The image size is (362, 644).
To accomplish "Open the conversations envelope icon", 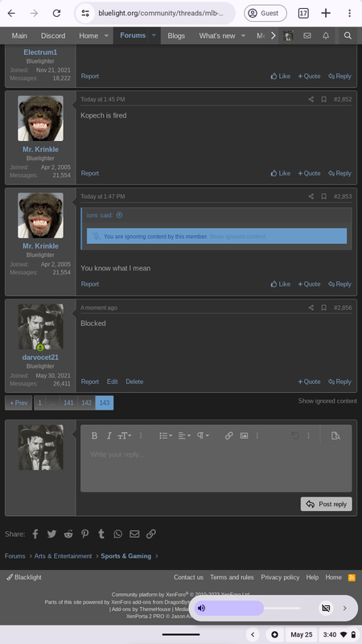I will click(x=307, y=35).
